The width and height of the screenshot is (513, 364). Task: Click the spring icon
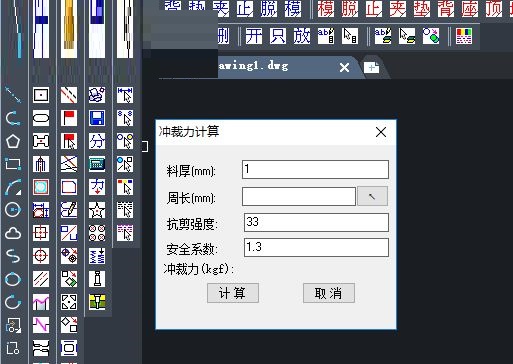pyautogui.click(x=97, y=256)
